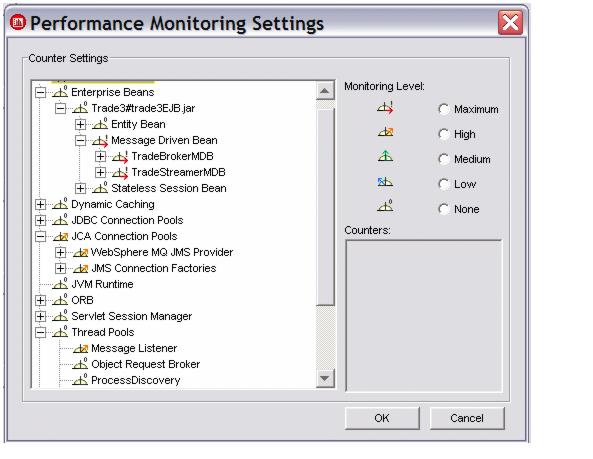Expand the Entity Bean node

(x=80, y=124)
